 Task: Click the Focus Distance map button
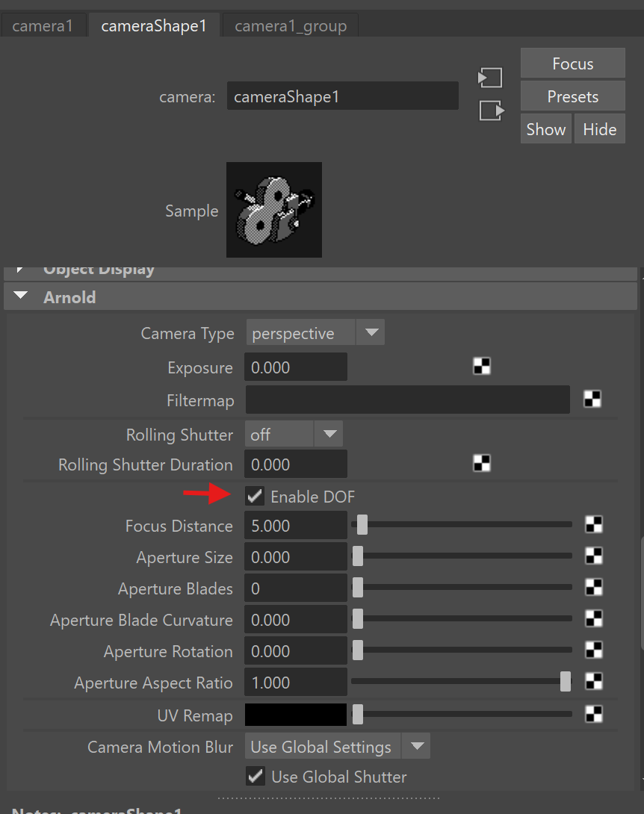coord(594,525)
